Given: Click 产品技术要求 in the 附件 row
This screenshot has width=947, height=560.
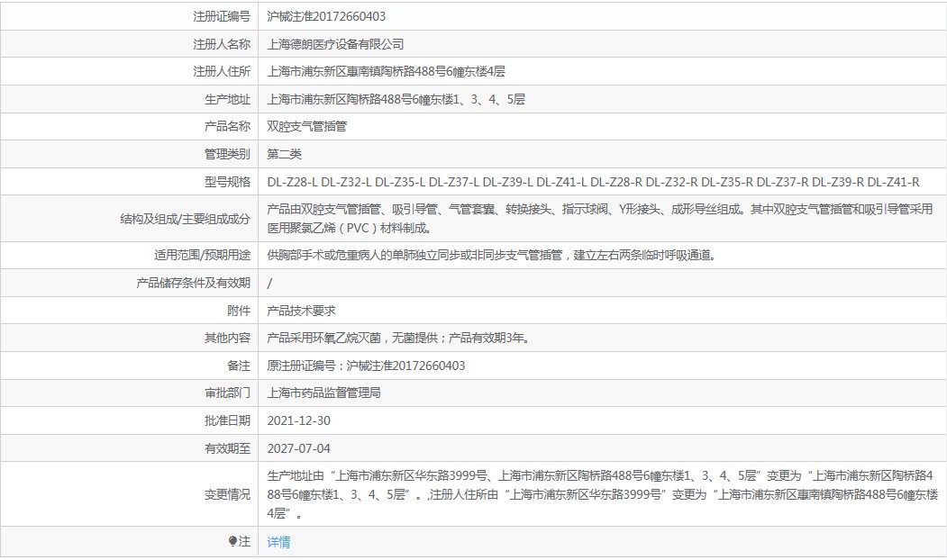Looking at the screenshot, I should pos(301,311).
